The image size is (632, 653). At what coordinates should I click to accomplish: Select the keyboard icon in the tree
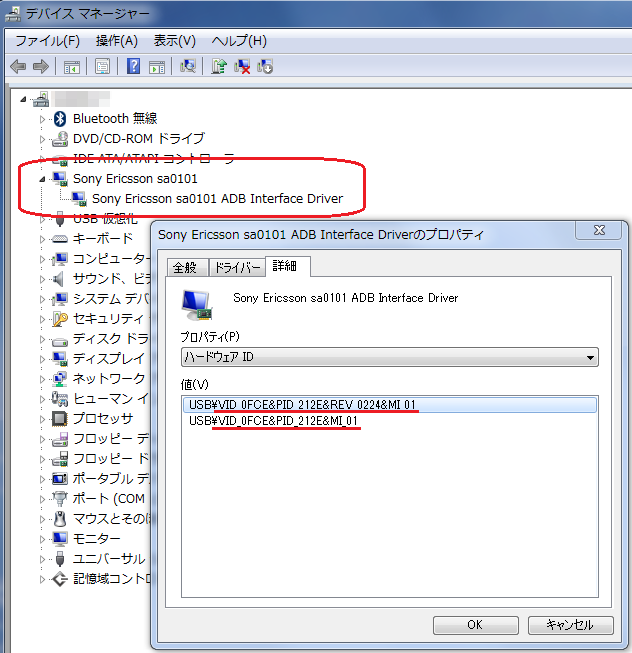[x=60, y=239]
